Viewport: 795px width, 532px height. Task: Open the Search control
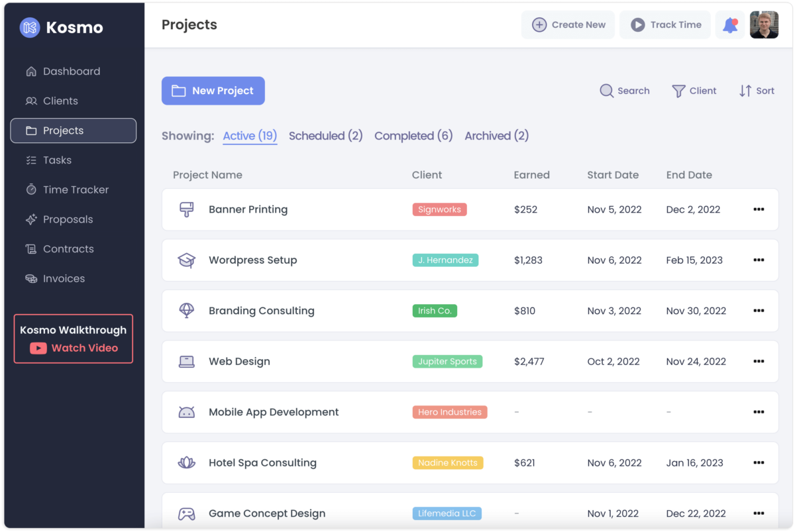point(624,91)
